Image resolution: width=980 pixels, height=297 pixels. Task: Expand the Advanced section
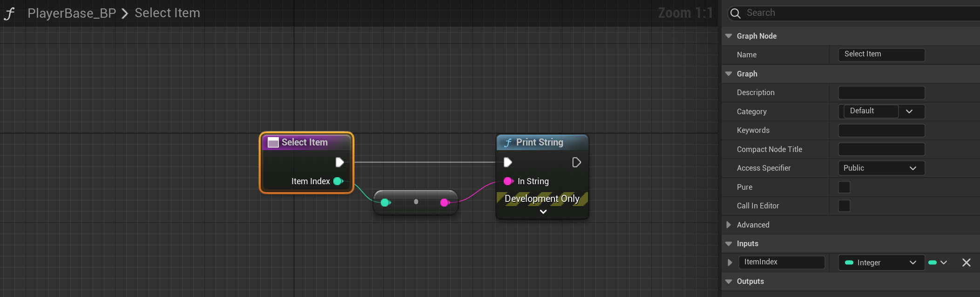(729, 225)
